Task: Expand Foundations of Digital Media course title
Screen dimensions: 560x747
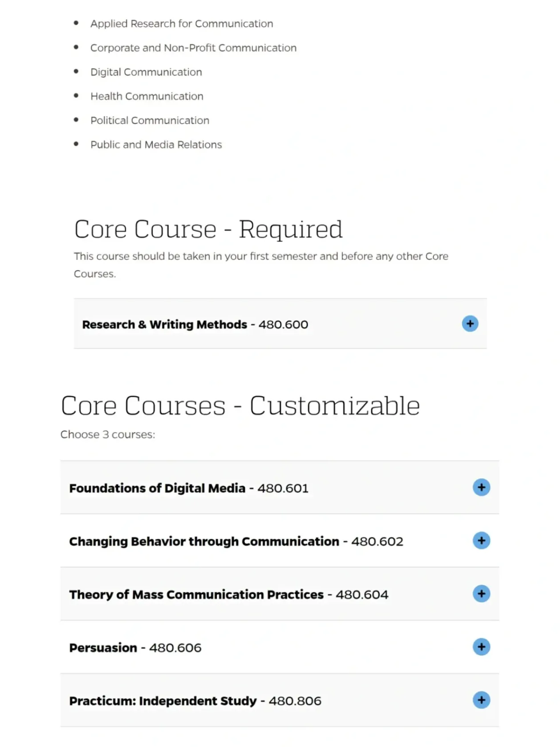Action: [189, 488]
